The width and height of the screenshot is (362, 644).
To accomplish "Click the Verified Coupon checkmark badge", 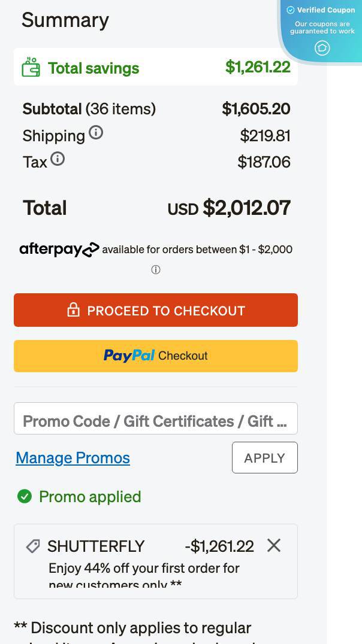I will [290, 10].
